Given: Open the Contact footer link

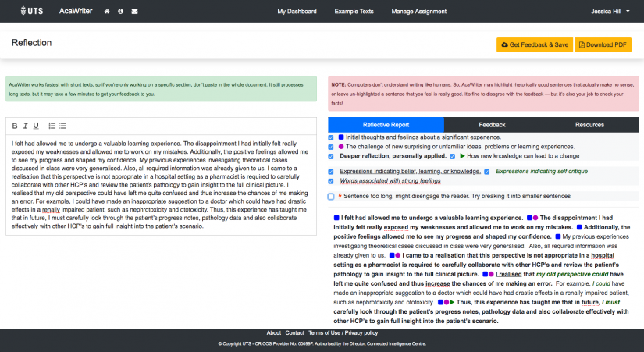Looking at the screenshot, I should tap(294, 333).
